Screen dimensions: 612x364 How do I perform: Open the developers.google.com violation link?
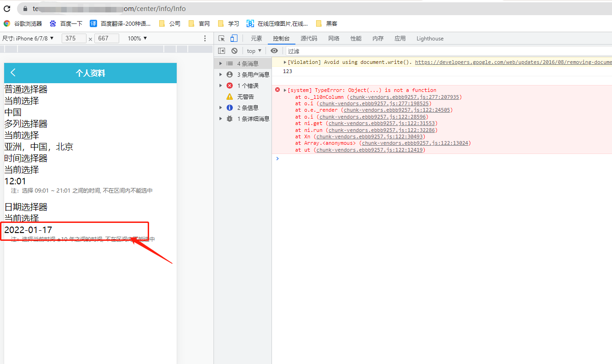513,62
